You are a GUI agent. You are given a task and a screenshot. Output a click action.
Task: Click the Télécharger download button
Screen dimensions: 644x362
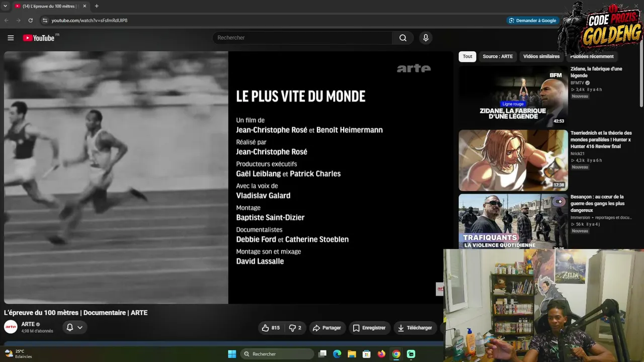coord(415,328)
